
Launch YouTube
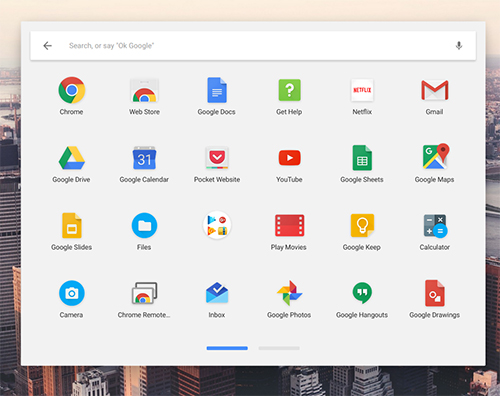(289, 158)
